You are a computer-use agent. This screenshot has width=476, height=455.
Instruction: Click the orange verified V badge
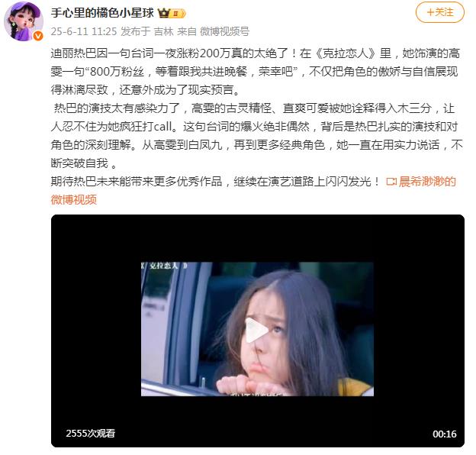point(38,36)
